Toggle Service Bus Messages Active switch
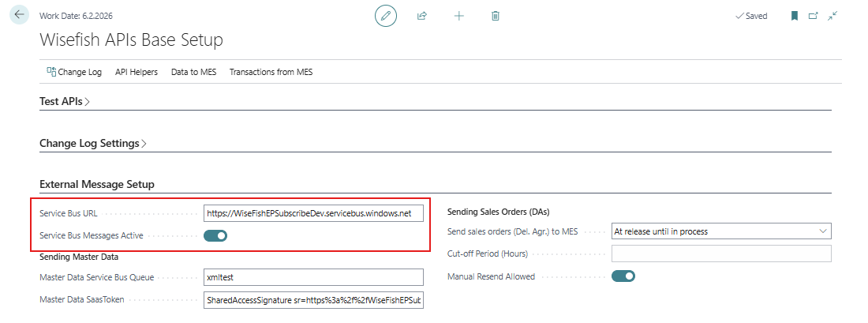 (x=215, y=235)
